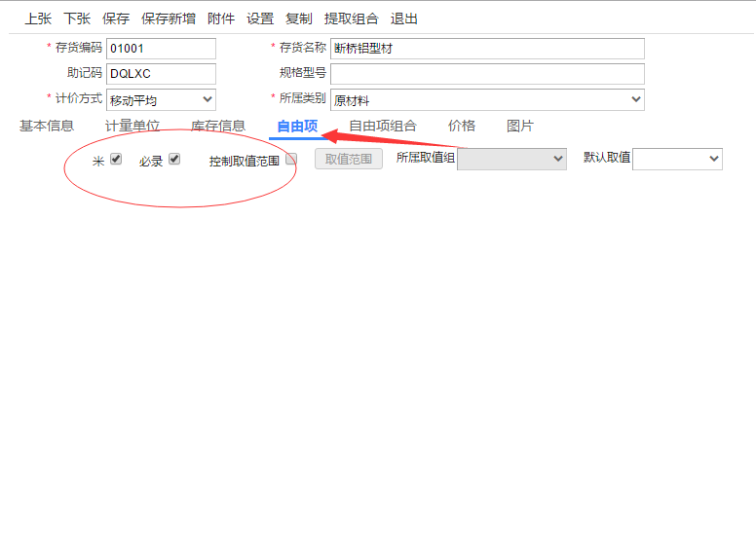Uncheck the 必录 required checkbox

(x=174, y=159)
